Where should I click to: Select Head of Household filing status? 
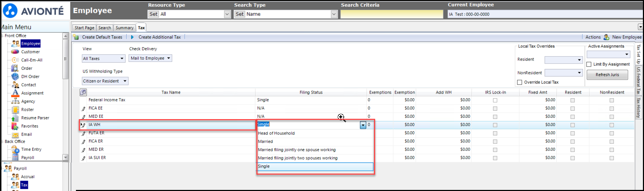tap(315, 133)
